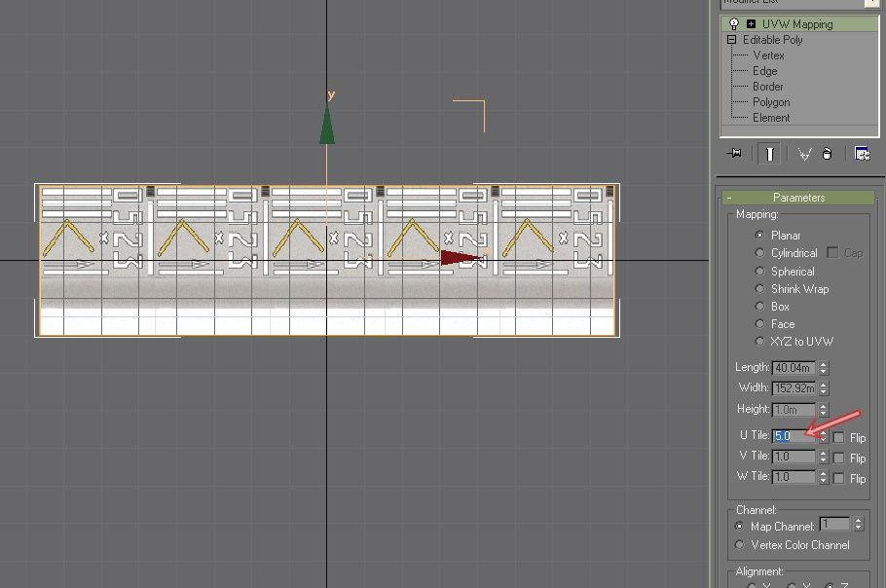Increase U Tile with spinner arrow
Viewport: 886px width, 588px height.
coord(824,432)
